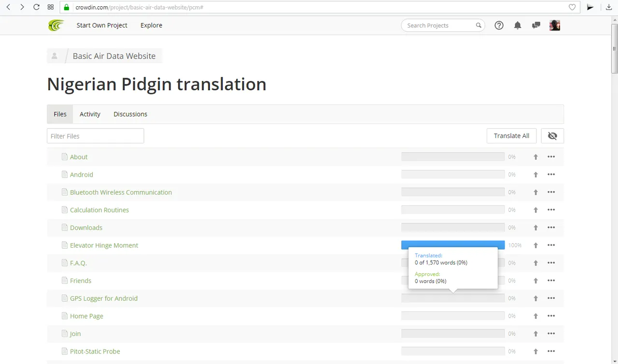Open more options menu for F.A.Q.
Viewport: 618px width, 364px height.
pos(551,263)
